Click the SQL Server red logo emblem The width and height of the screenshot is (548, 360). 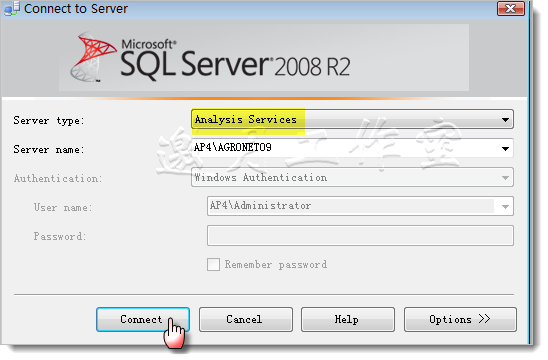point(93,57)
